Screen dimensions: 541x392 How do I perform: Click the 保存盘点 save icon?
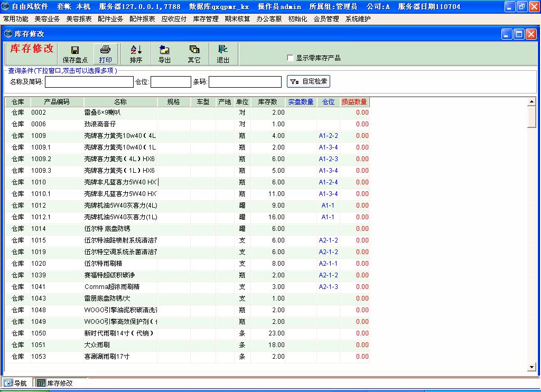[x=75, y=50]
